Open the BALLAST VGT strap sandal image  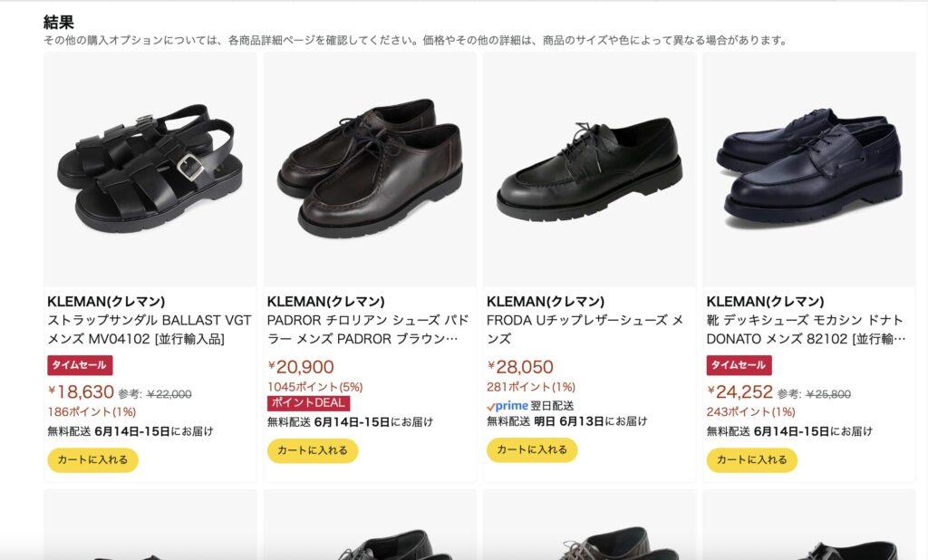(150, 169)
